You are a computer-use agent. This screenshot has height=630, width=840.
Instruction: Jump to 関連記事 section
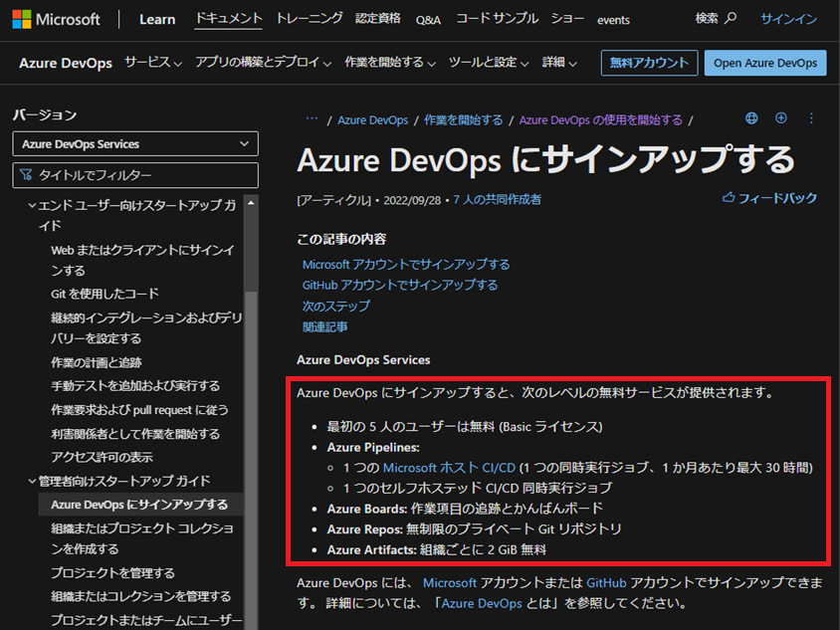tap(324, 326)
